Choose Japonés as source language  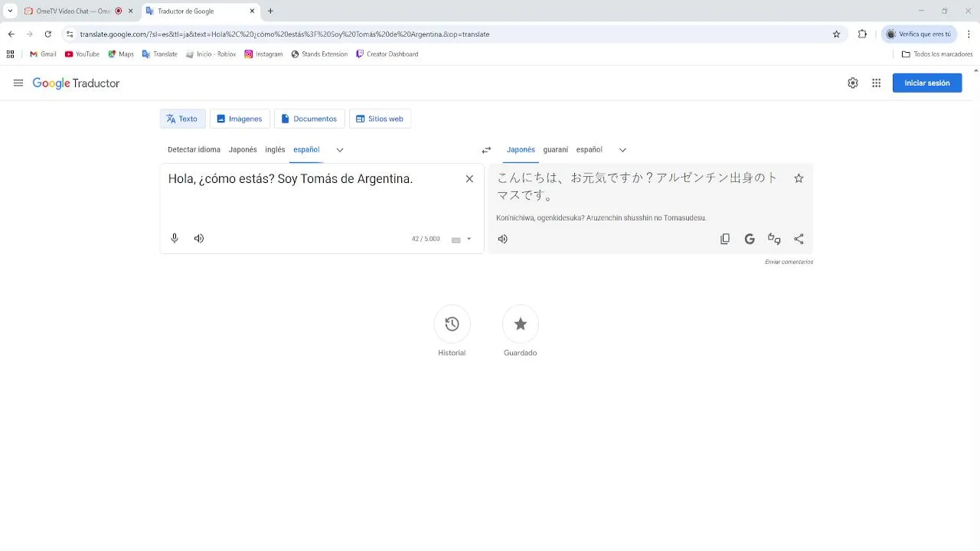(x=243, y=150)
